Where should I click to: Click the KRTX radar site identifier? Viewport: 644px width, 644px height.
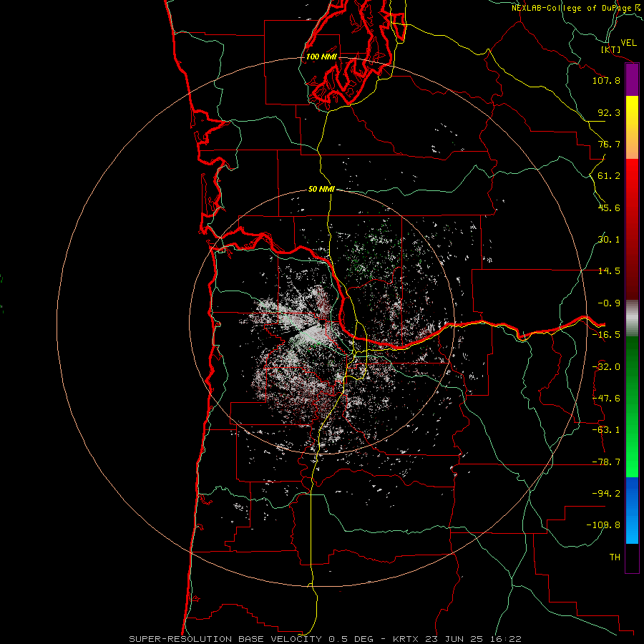pos(406,639)
